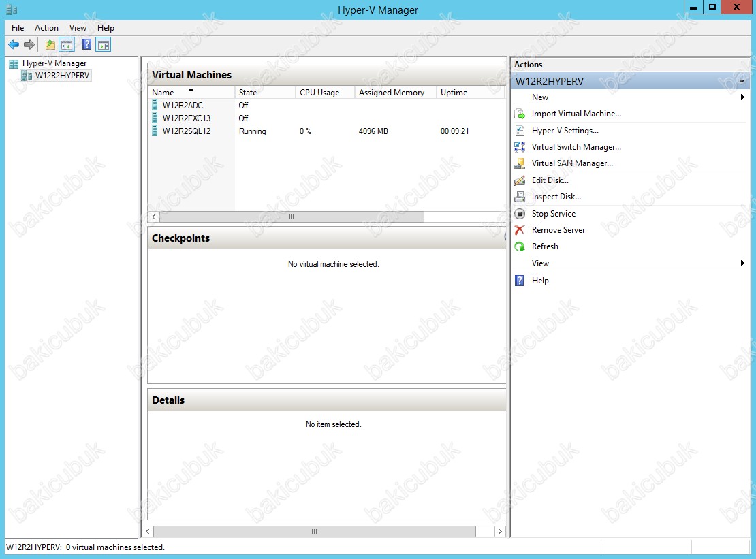Image resolution: width=756 pixels, height=559 pixels.
Task: Click the Edit Disk pencil icon
Action: 520,180
